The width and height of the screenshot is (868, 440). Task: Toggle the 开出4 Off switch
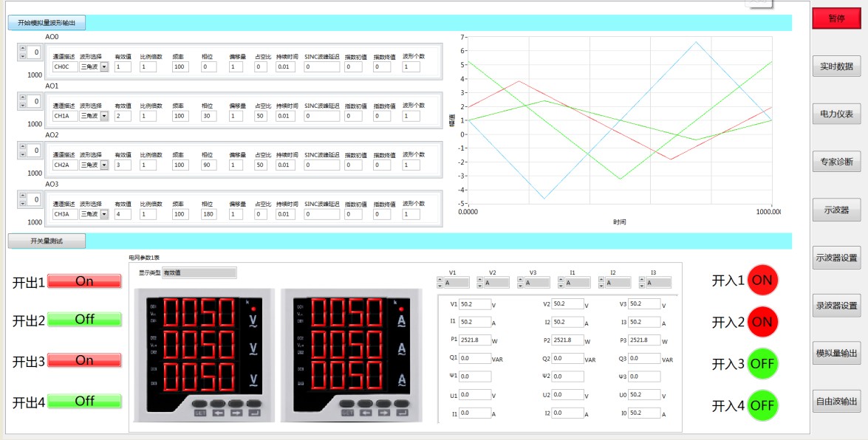pos(84,402)
